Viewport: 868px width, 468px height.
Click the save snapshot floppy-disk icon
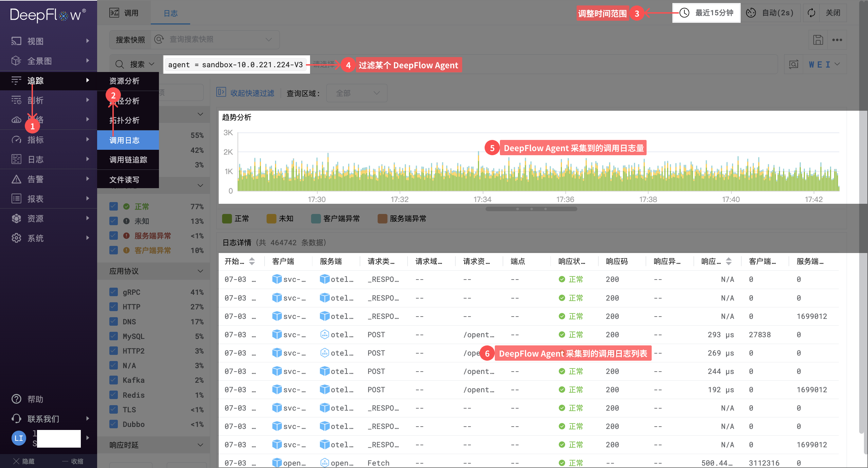818,40
